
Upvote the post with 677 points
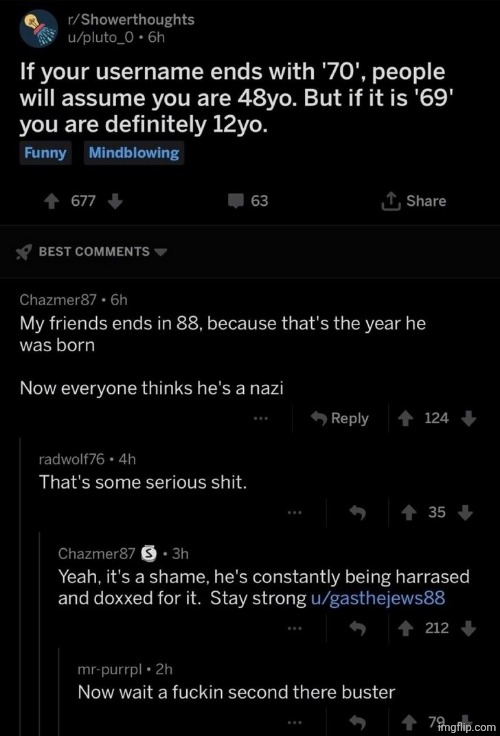click(52, 201)
